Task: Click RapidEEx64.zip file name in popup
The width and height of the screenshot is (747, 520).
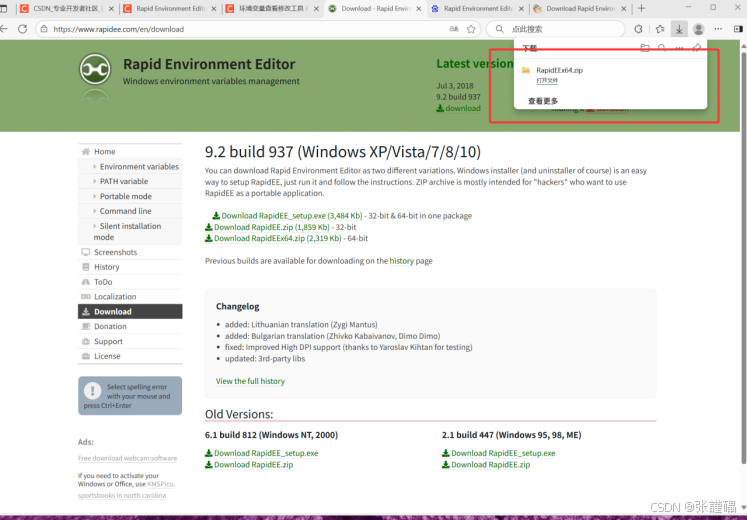Action: (559, 70)
